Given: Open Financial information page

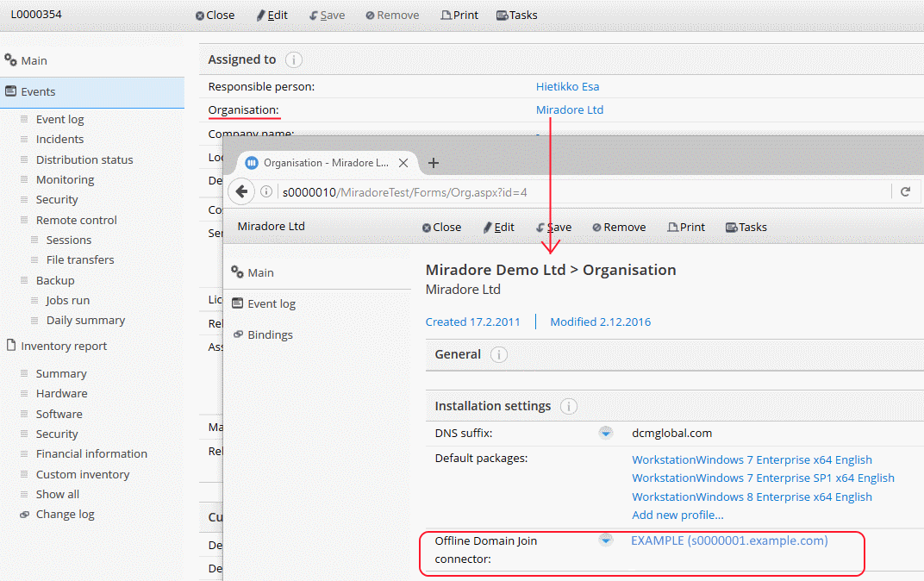Looking at the screenshot, I should pyautogui.click(x=91, y=453).
